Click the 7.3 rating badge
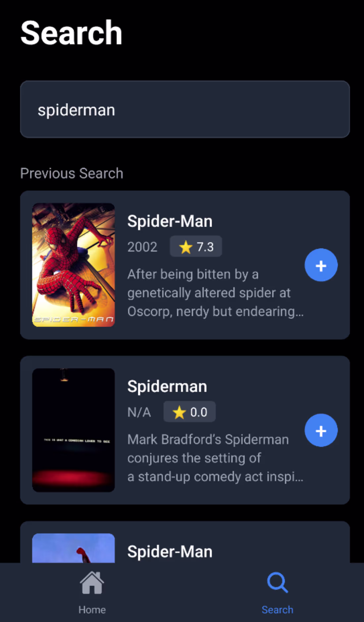The height and width of the screenshot is (622, 364). pos(196,246)
